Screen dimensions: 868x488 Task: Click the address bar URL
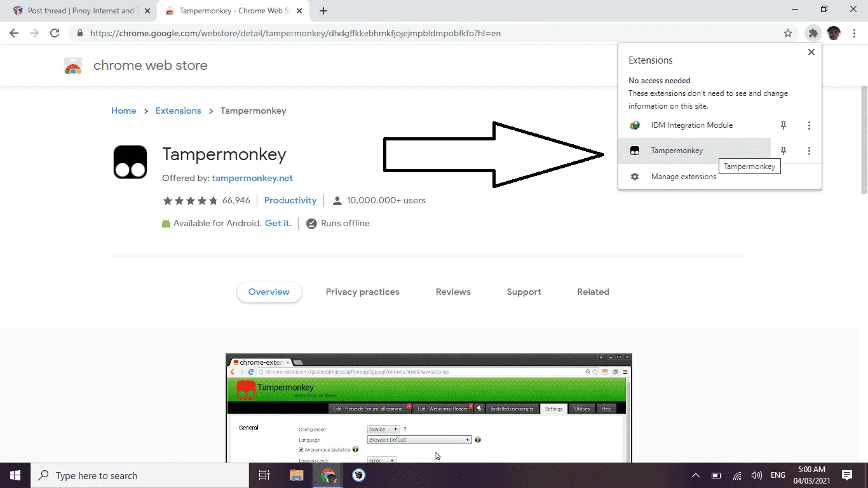(x=295, y=33)
